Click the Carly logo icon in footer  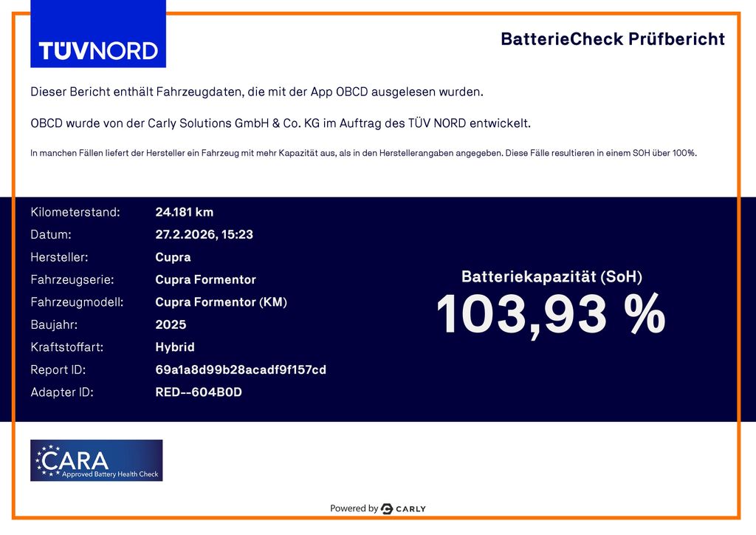tap(387, 508)
